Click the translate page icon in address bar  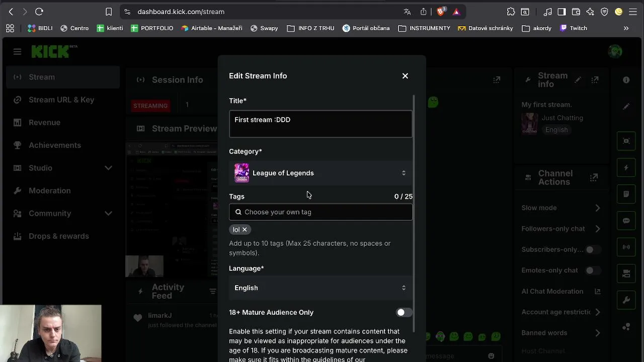(407, 12)
